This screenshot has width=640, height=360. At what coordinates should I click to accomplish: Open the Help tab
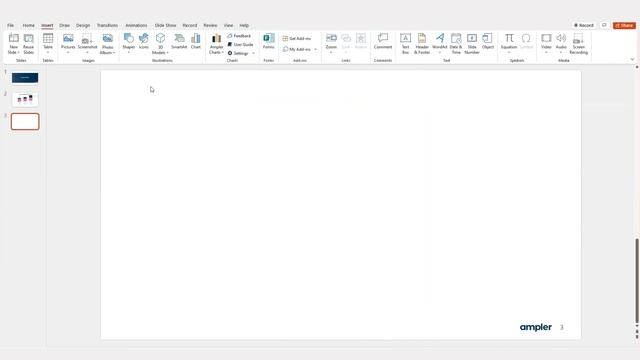(x=244, y=25)
